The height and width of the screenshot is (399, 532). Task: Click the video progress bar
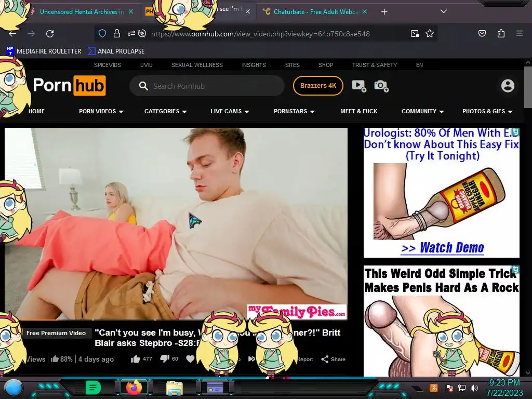[176, 320]
